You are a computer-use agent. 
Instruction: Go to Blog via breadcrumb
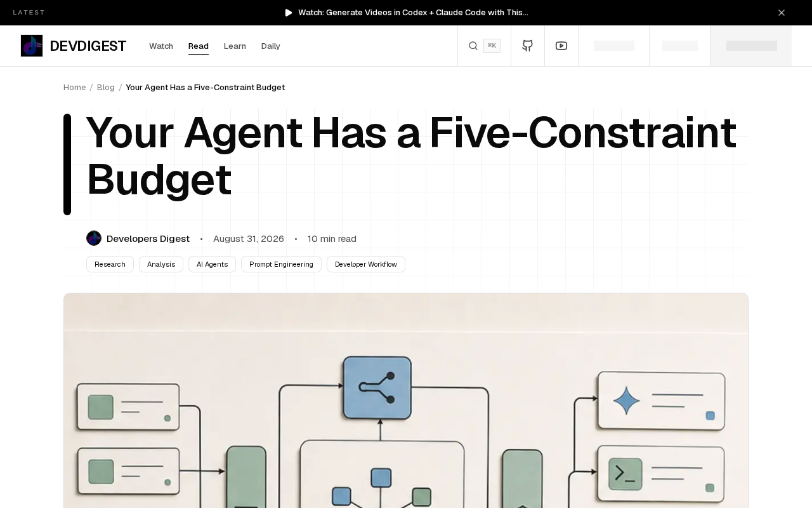click(x=106, y=88)
